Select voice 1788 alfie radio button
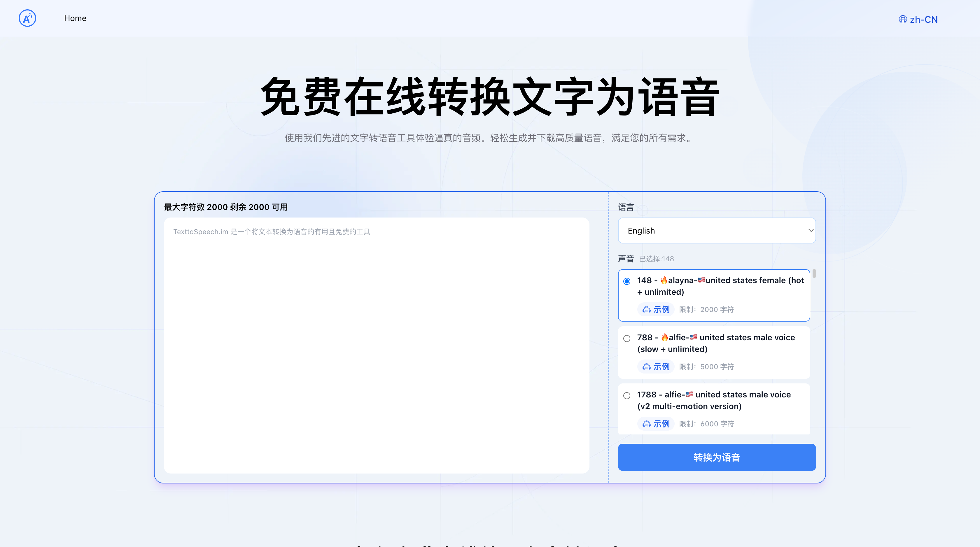Image resolution: width=980 pixels, height=547 pixels. [x=626, y=395]
